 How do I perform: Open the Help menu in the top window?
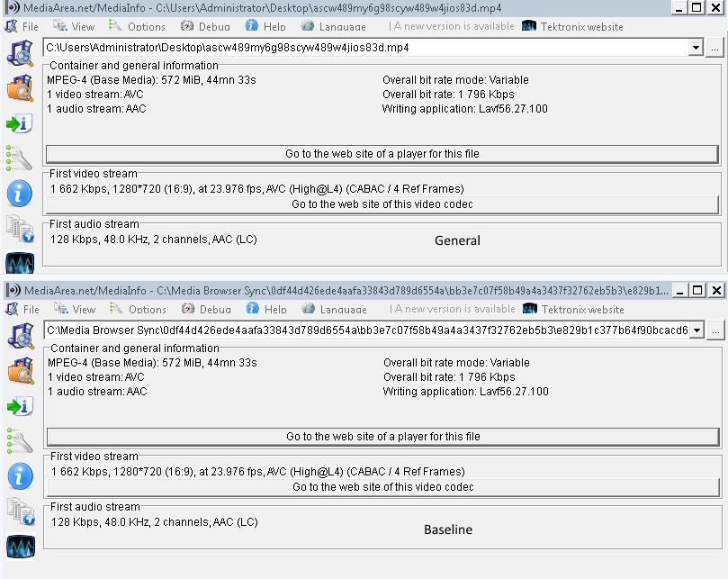(265, 26)
